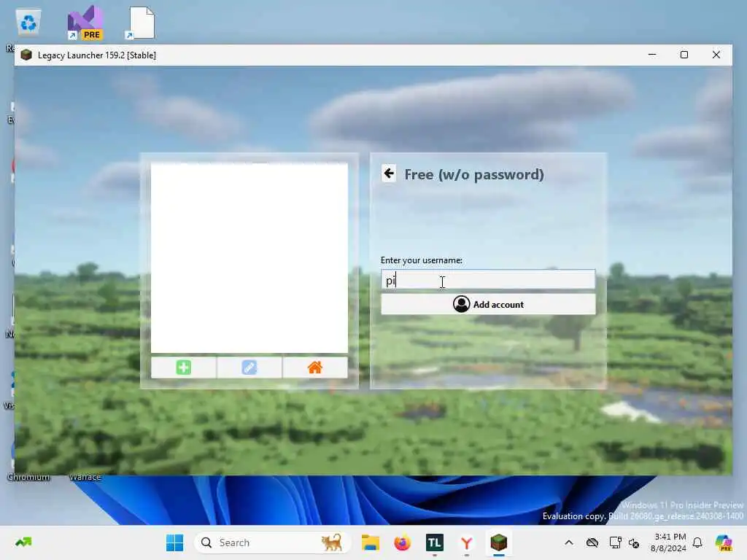The width and height of the screenshot is (747, 560).
Task: Click the notification bell icon
Action: [697, 542]
